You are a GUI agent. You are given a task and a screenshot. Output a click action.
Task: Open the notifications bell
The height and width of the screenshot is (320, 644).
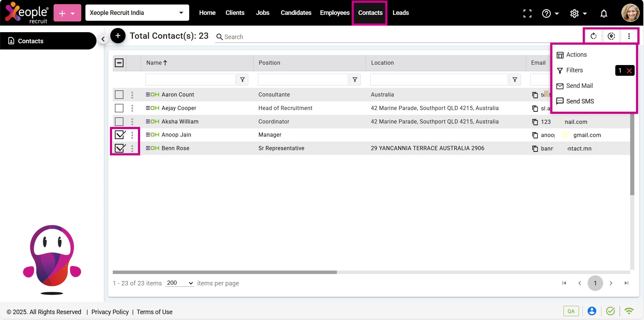(x=604, y=13)
